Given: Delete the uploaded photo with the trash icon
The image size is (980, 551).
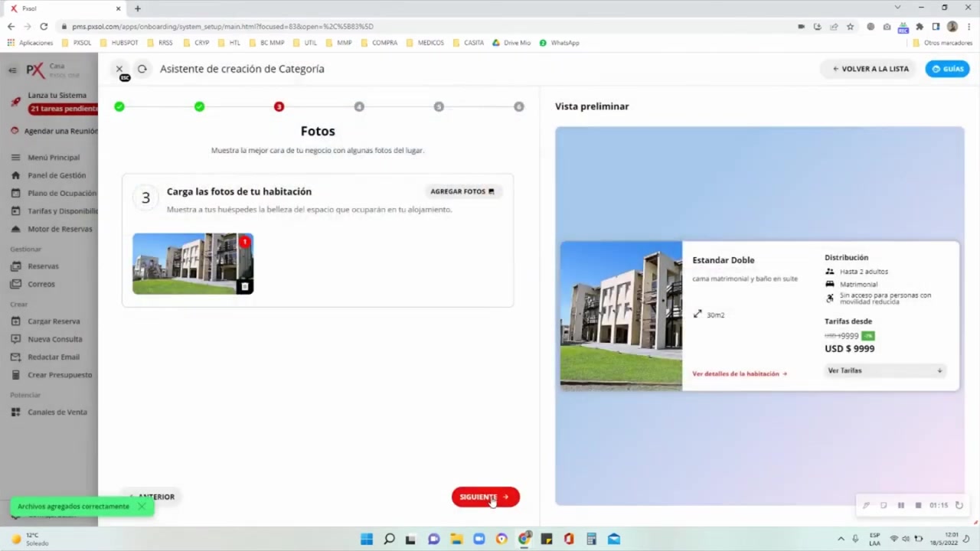Looking at the screenshot, I should pyautogui.click(x=244, y=286).
